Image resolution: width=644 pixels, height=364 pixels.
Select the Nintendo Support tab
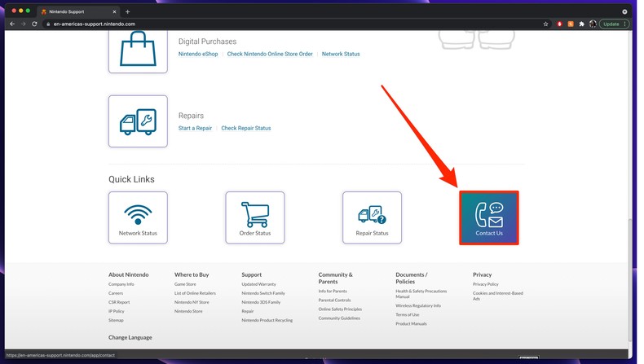tap(77, 11)
